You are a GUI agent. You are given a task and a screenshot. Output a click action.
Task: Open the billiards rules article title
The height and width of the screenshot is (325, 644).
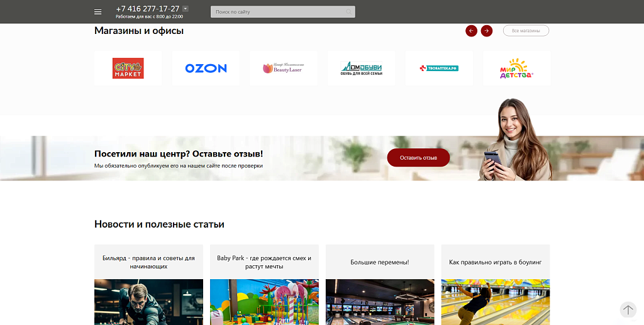[x=148, y=262]
